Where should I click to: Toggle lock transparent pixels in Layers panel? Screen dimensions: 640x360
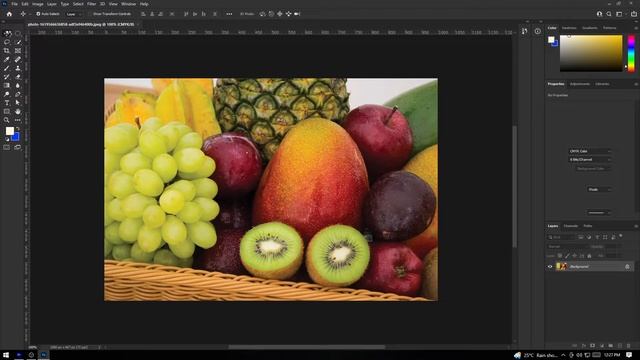pos(560,256)
